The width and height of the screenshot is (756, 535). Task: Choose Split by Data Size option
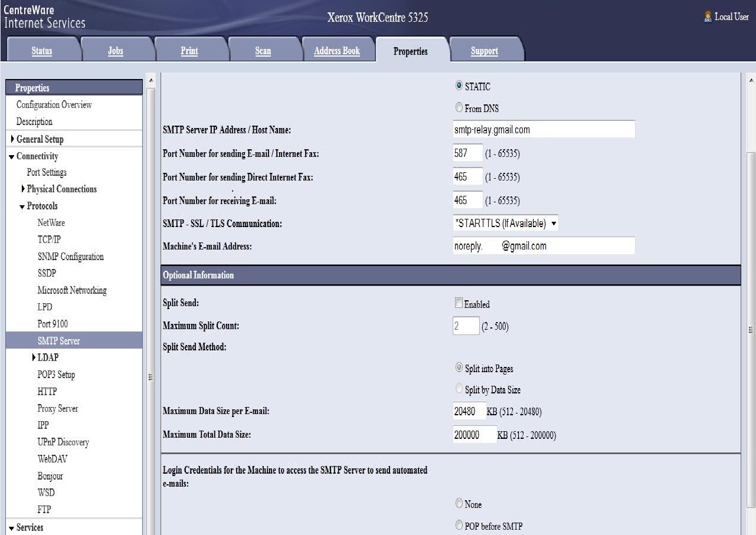[x=459, y=390]
